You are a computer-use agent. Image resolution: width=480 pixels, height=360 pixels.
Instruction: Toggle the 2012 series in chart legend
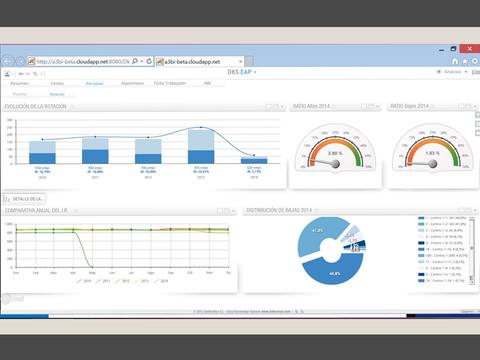[x=122, y=281]
